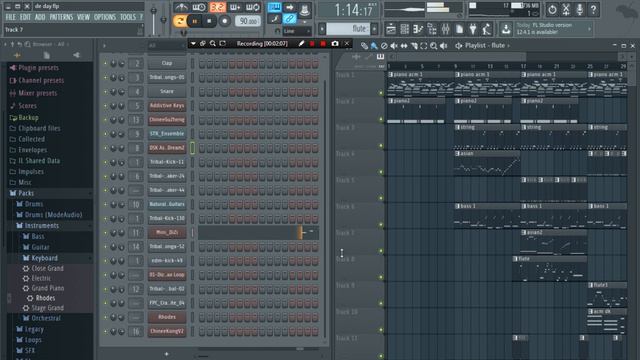Open the VIEW menu
This screenshot has height=360, width=640.
pos(83,17)
